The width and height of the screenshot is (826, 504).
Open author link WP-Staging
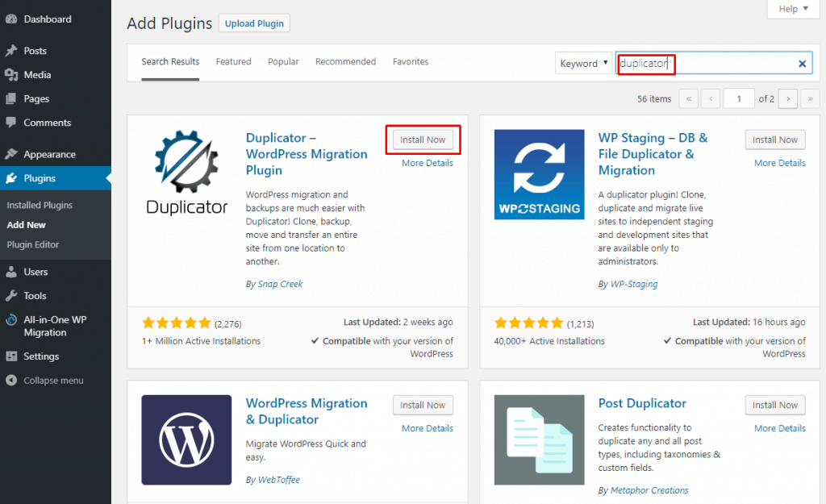pyautogui.click(x=634, y=284)
